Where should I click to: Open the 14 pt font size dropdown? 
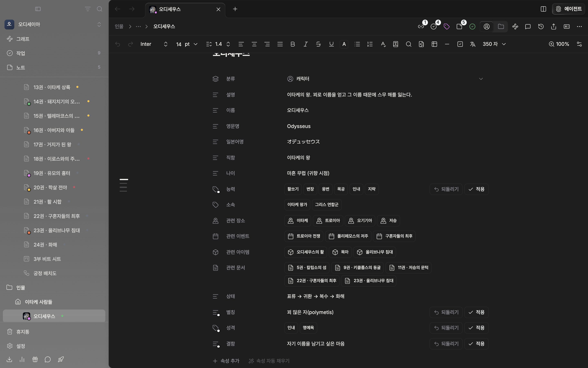click(x=187, y=44)
